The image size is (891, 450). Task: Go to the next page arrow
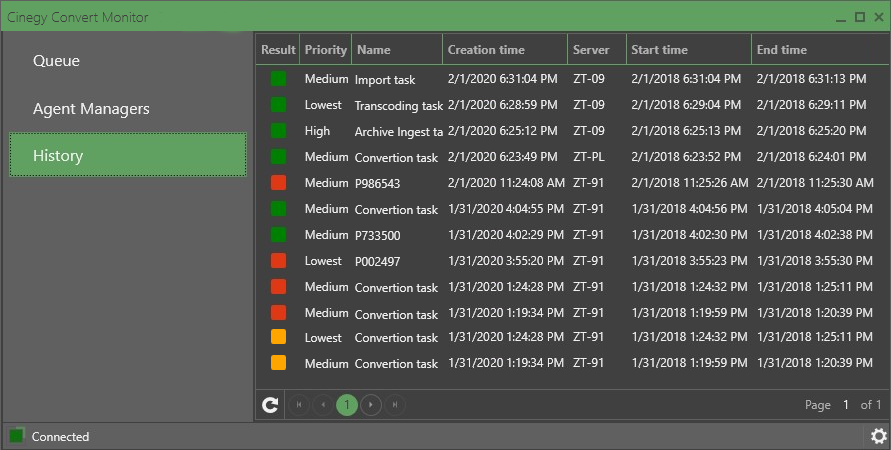[371, 405]
